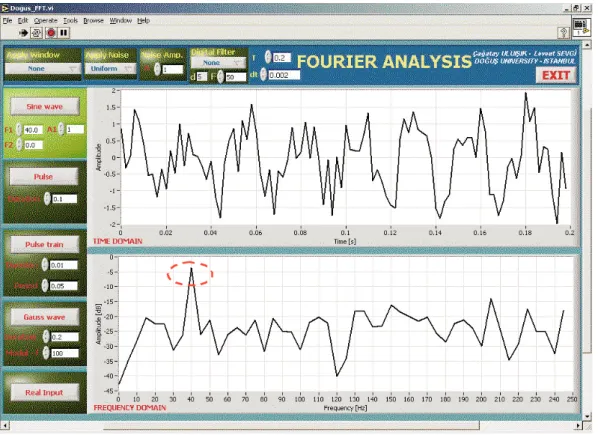
Task: Click the Gauss wave duration field showing 0.2
Action: pos(65,337)
